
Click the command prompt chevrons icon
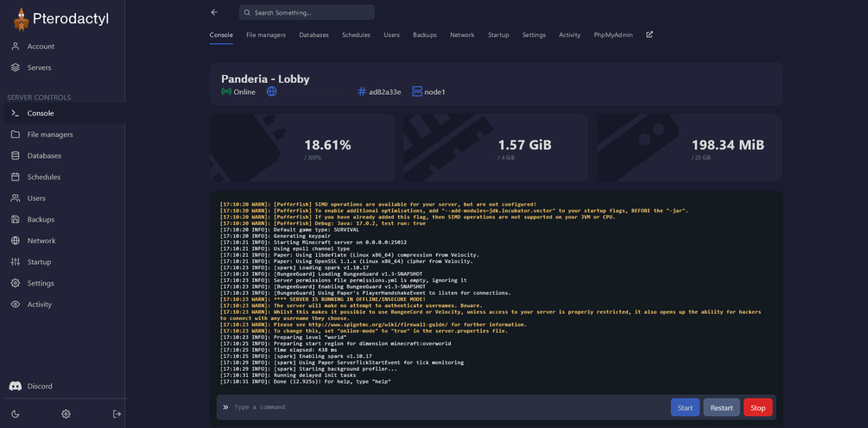point(226,407)
